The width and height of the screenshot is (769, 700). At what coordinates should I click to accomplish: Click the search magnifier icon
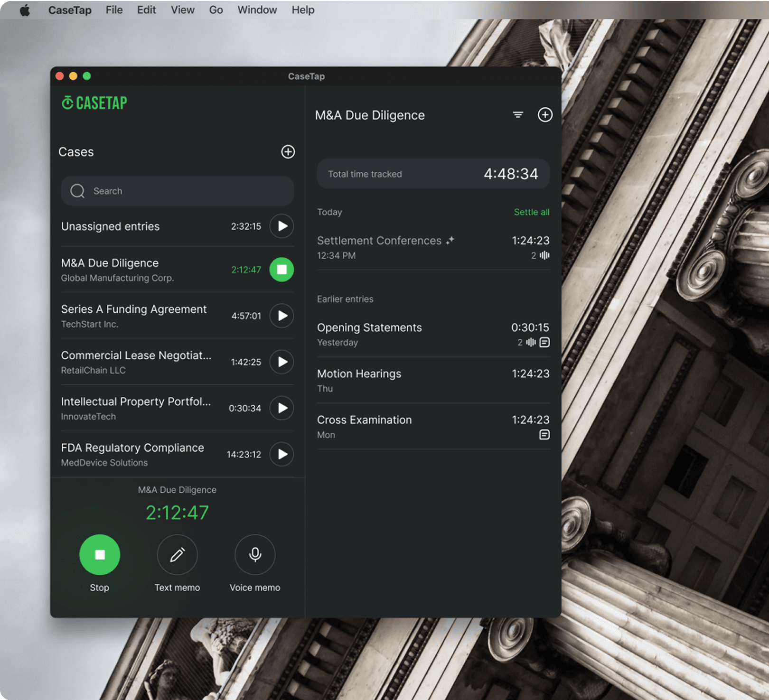click(x=77, y=191)
